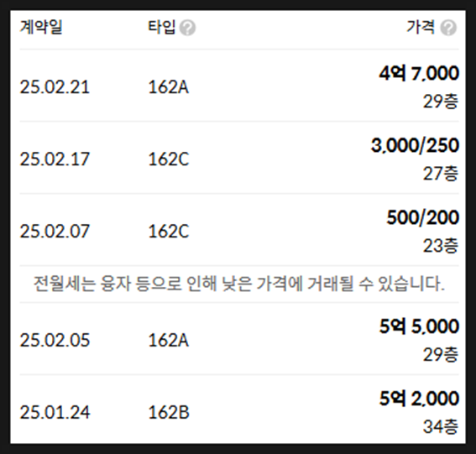Screen dimensions: 476x454
Task: Click the 5억 2,000 price
Action: (x=419, y=399)
